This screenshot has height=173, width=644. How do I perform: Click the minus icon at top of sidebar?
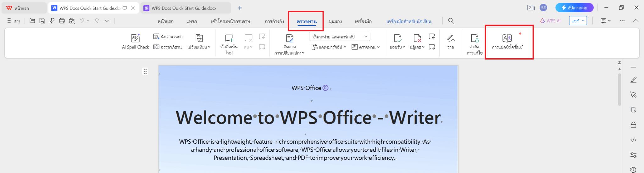coord(633,67)
